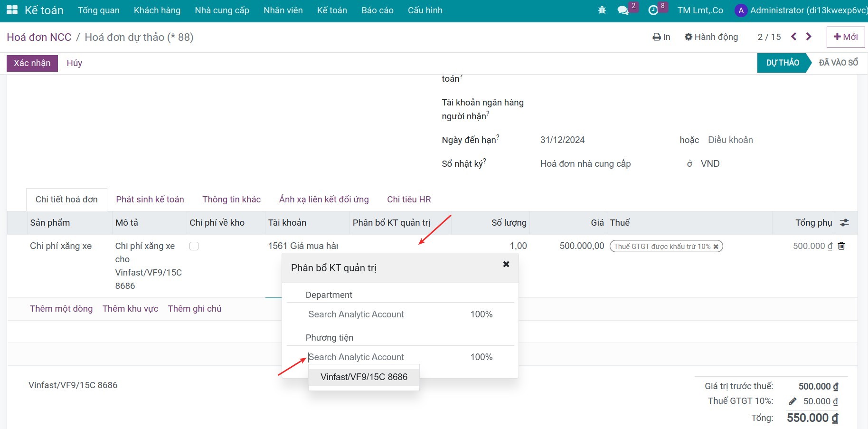Open the Tổng quan menu
Image resolution: width=868 pixels, height=429 pixels.
pos(99,10)
